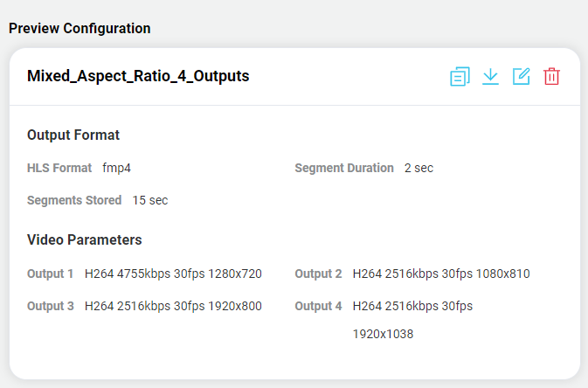
Task: Click the Segments Stored label
Action: pyautogui.click(x=74, y=200)
